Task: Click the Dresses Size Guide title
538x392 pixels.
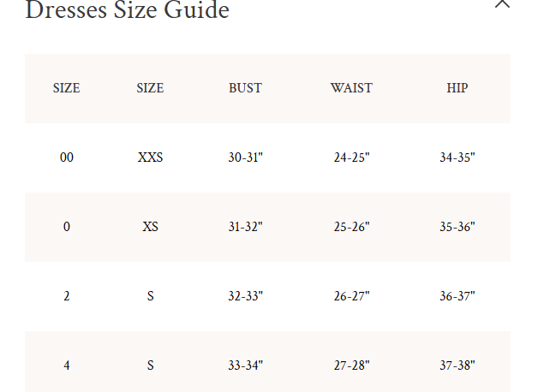Action: 128,11
